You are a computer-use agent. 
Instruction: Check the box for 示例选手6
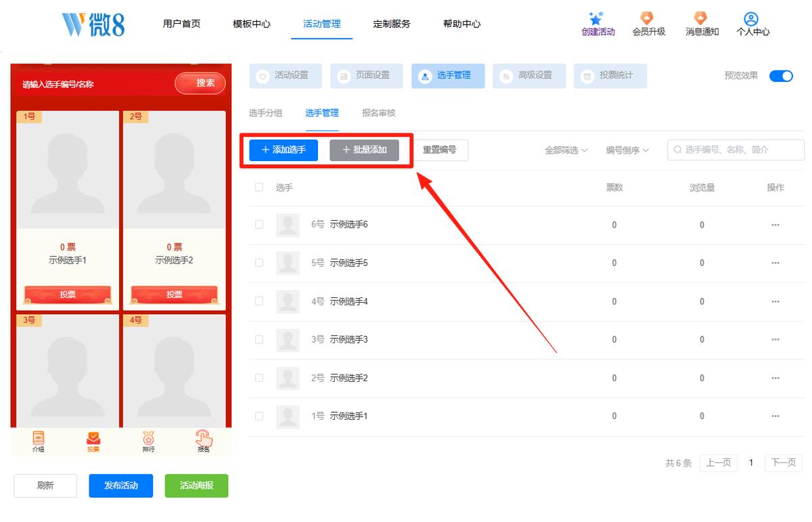[259, 225]
